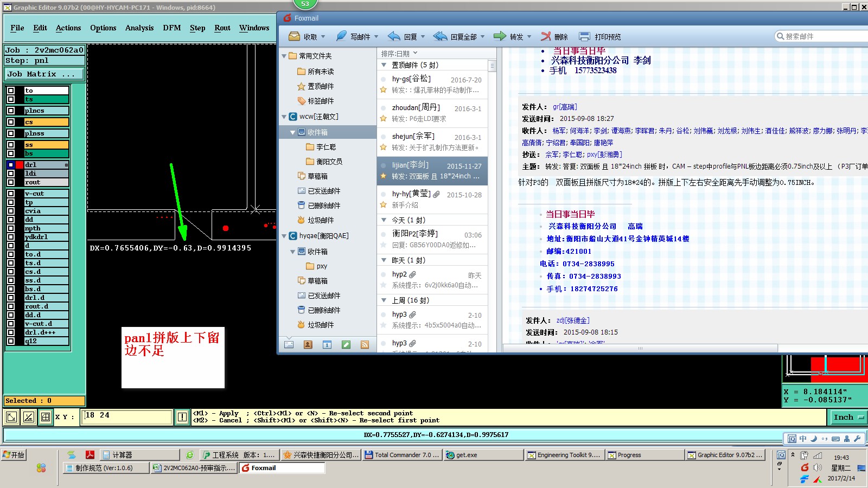Click the print preview printer icon
This screenshot has width=868, height=488.
coord(584,36)
